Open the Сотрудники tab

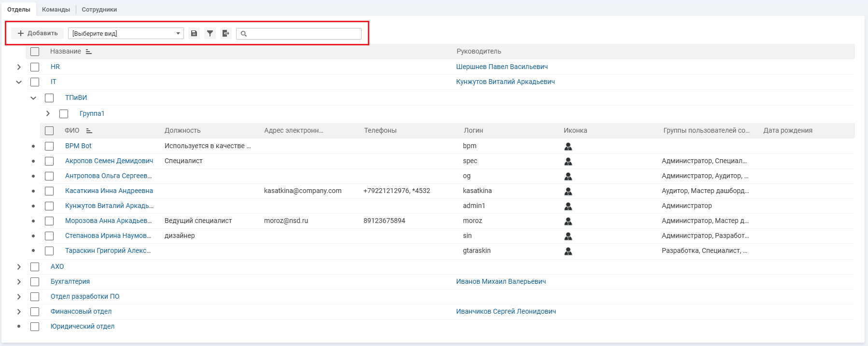click(99, 10)
